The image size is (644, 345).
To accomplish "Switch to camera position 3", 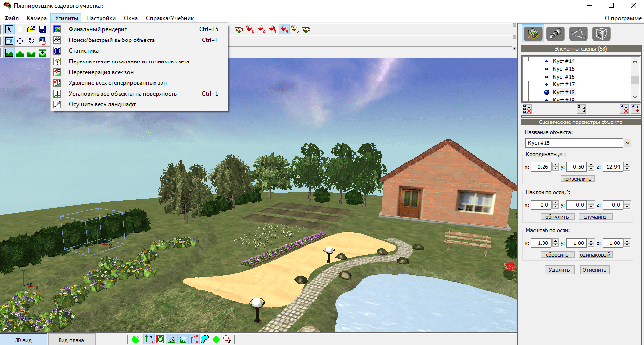I will (273, 29).
